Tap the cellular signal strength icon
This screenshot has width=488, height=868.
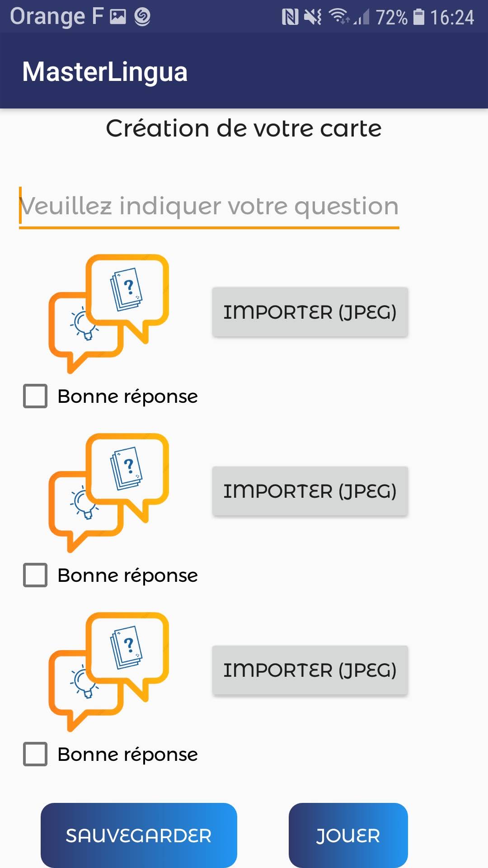tap(361, 17)
